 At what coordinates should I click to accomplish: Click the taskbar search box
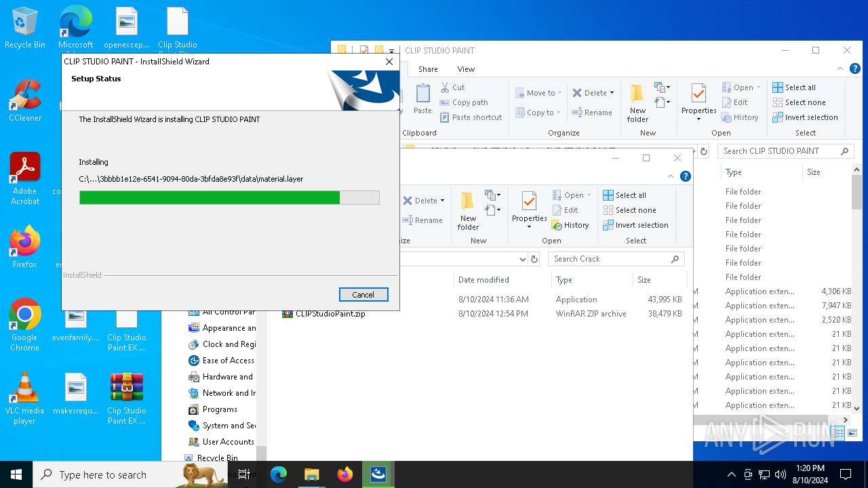[130, 474]
